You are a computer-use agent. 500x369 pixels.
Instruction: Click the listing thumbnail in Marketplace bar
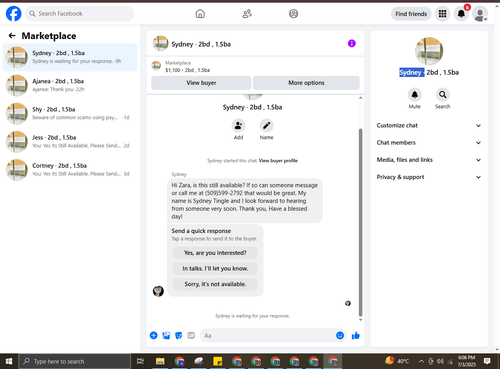tap(156, 66)
